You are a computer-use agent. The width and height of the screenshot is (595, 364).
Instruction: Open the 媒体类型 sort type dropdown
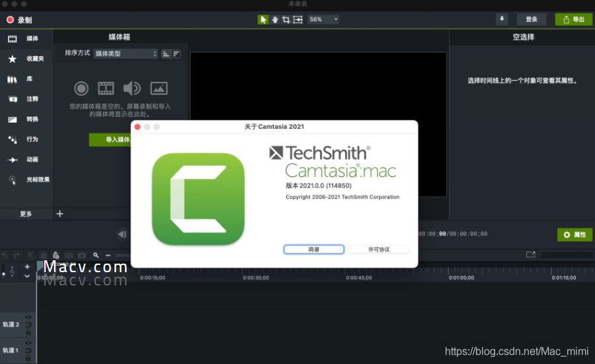(126, 54)
